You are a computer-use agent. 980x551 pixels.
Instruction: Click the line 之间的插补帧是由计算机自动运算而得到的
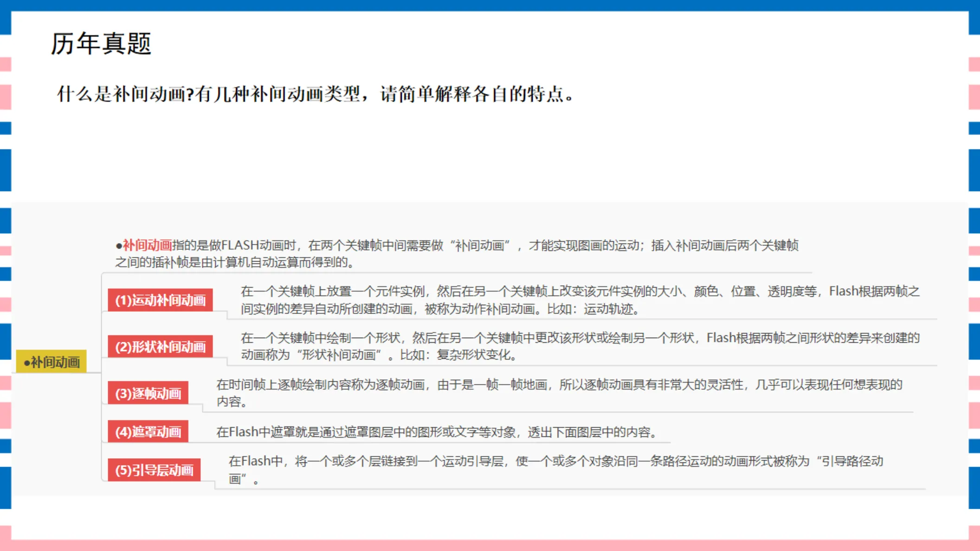[235, 263]
